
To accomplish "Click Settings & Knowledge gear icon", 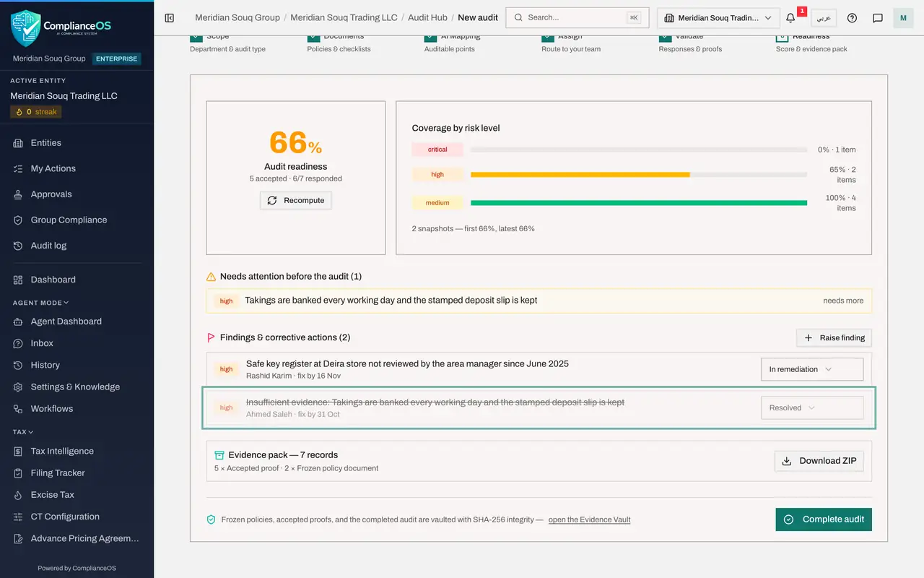I will click(x=18, y=387).
